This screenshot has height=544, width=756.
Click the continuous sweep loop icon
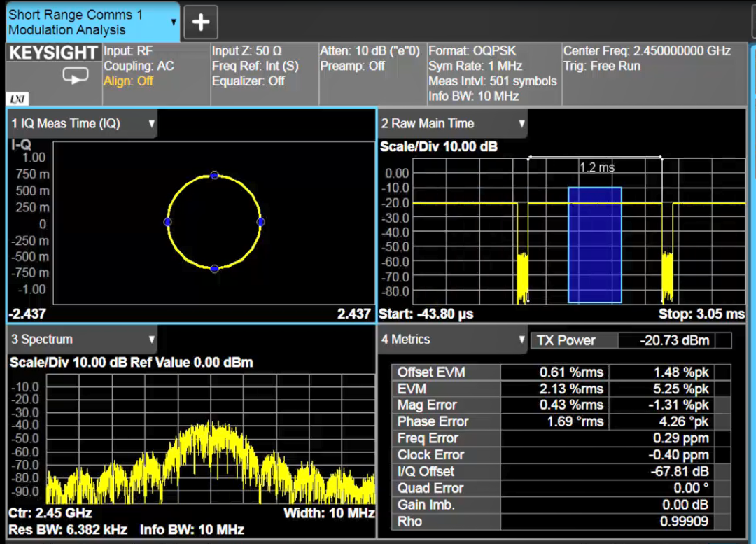(x=75, y=76)
